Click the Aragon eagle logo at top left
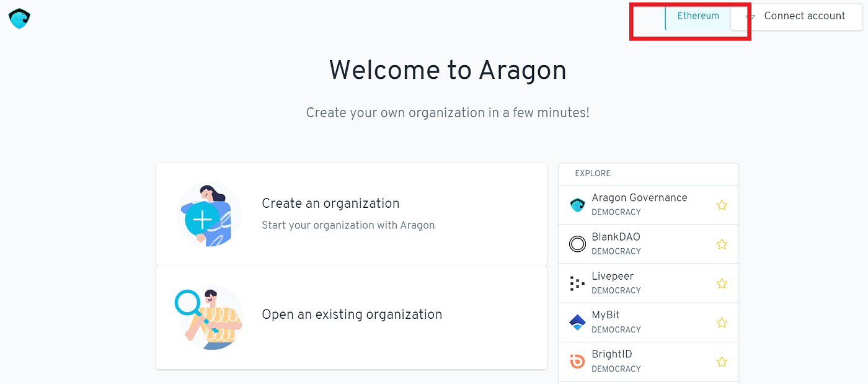868x384 pixels. [20, 19]
